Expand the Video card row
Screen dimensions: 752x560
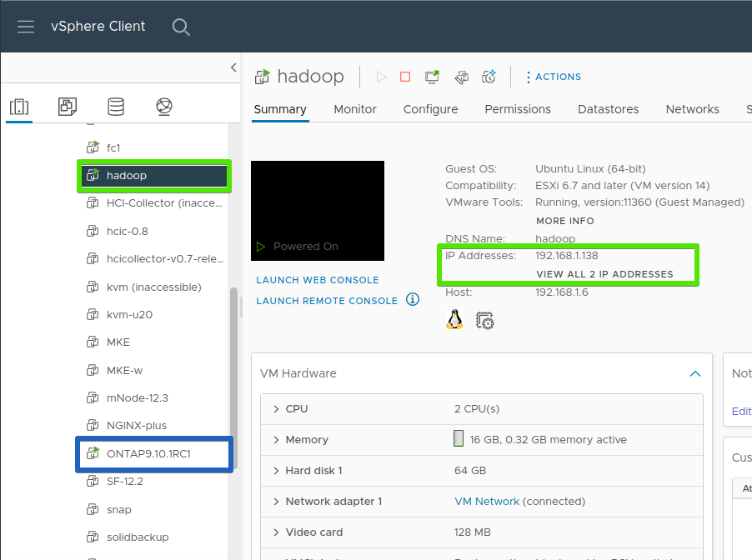276,532
